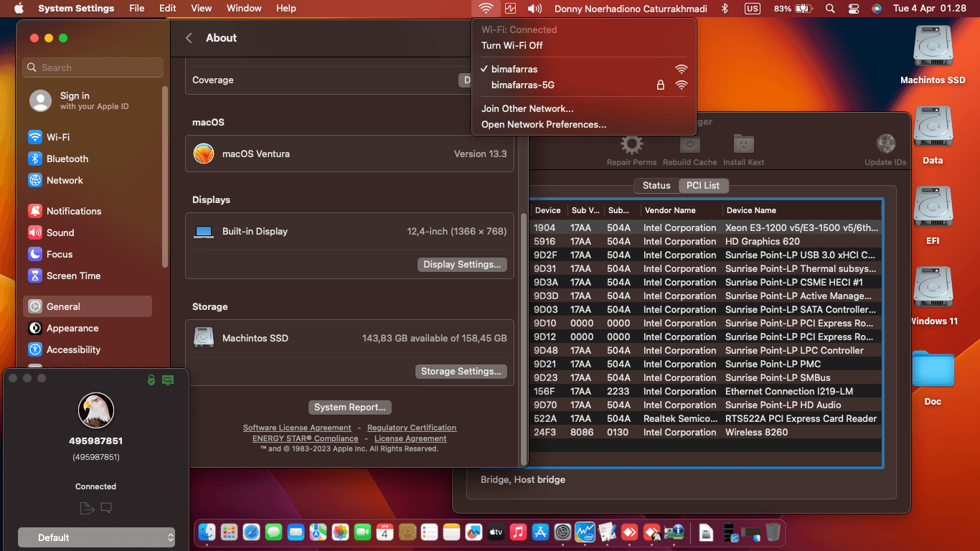Choose the bimafarras-5G network
The image size is (980, 551).
583,85
